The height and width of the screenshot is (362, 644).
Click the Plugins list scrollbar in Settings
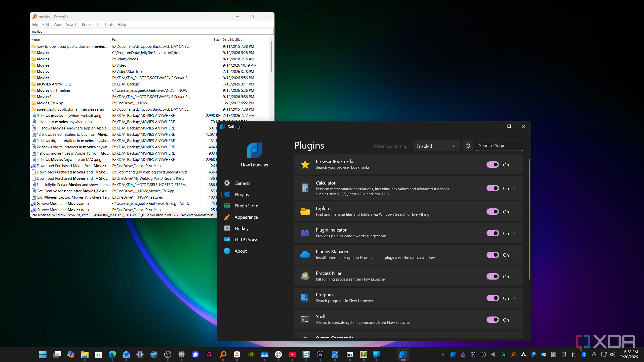click(529, 219)
